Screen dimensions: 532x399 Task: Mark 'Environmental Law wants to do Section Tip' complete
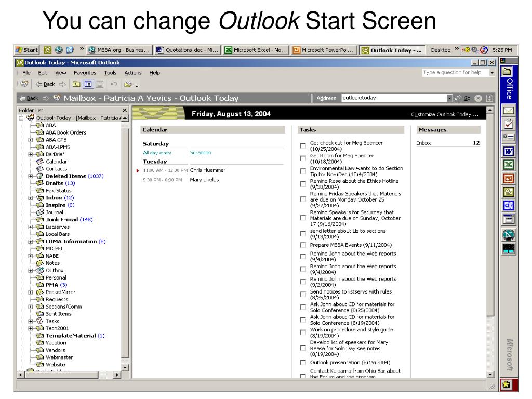(303, 171)
